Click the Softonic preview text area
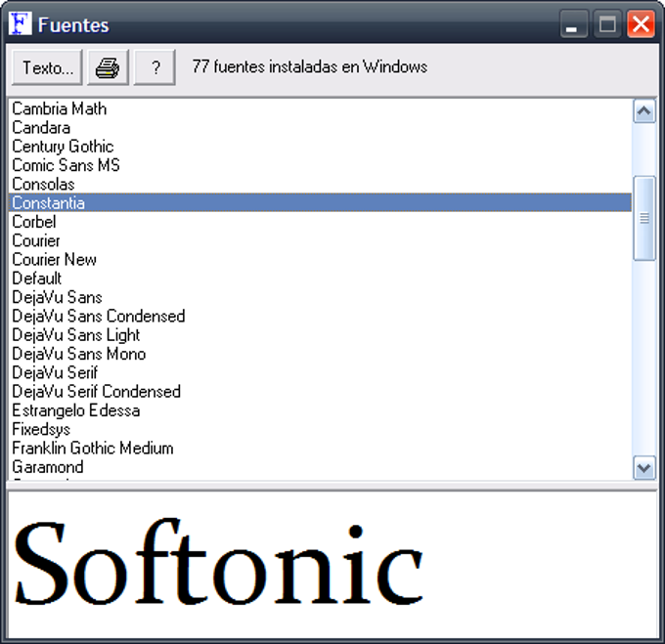This screenshot has width=665, height=644. pyautogui.click(x=332, y=564)
